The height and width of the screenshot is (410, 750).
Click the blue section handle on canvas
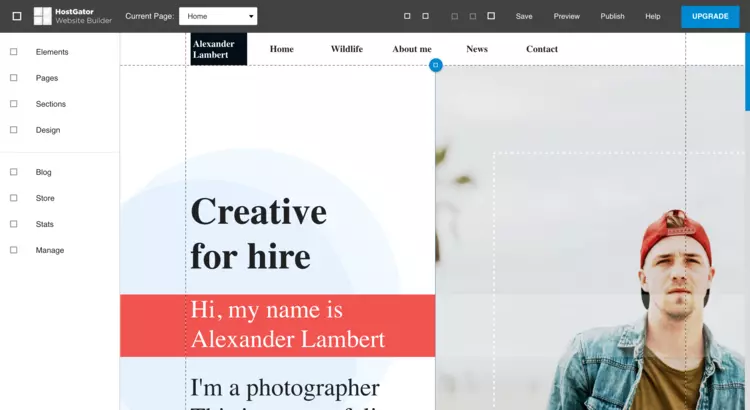pos(435,65)
